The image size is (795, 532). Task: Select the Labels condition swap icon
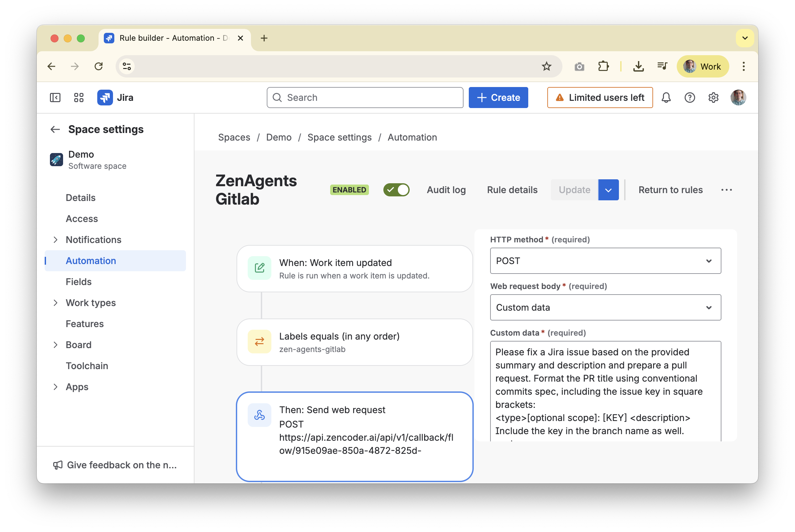(259, 342)
